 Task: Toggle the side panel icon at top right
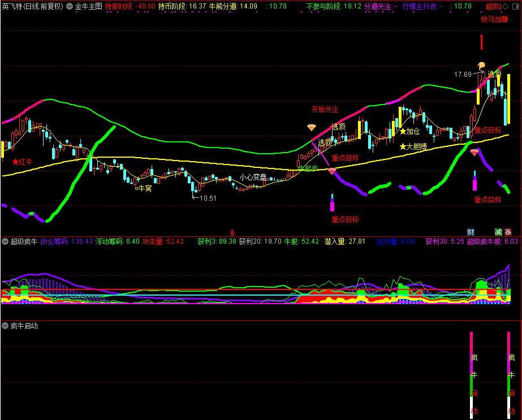(516, 6)
